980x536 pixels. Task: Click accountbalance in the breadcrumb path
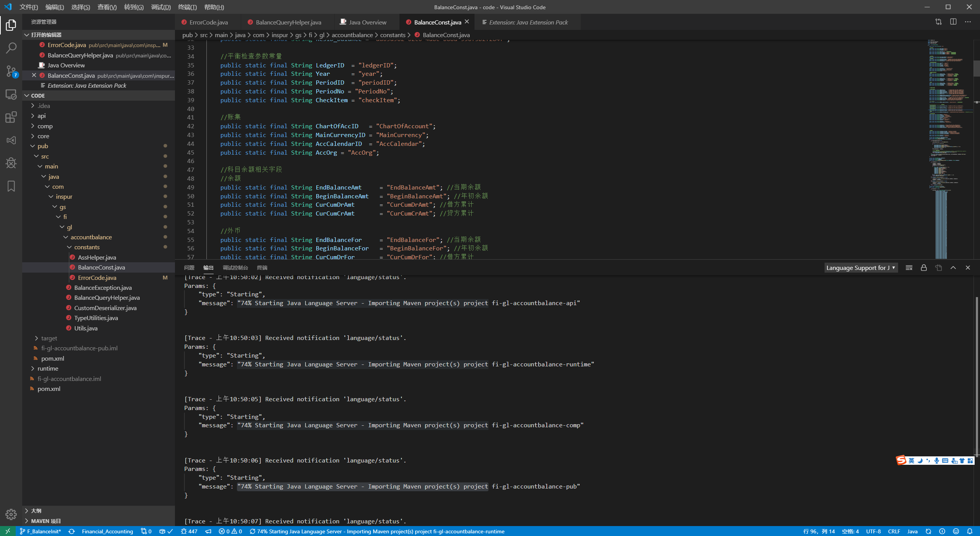click(x=351, y=35)
